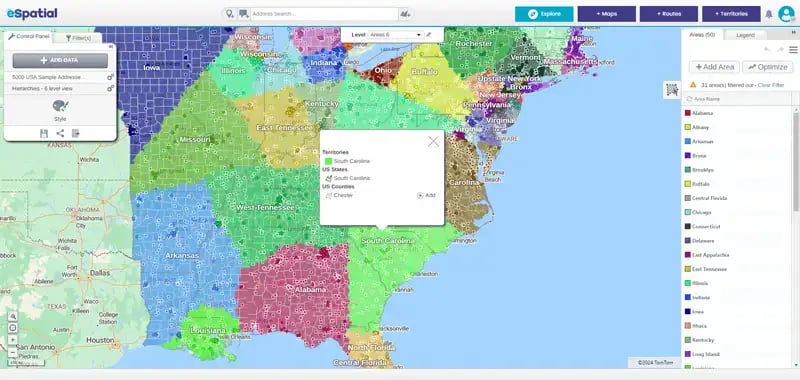Image resolution: width=800 pixels, height=380 pixels.
Task: Undo the last area change
Action: tap(767, 49)
